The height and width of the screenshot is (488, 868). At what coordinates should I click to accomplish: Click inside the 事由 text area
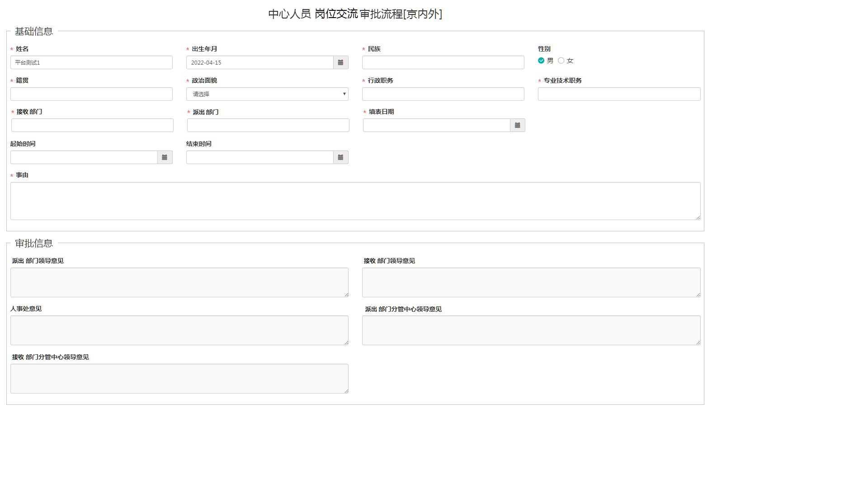355,201
